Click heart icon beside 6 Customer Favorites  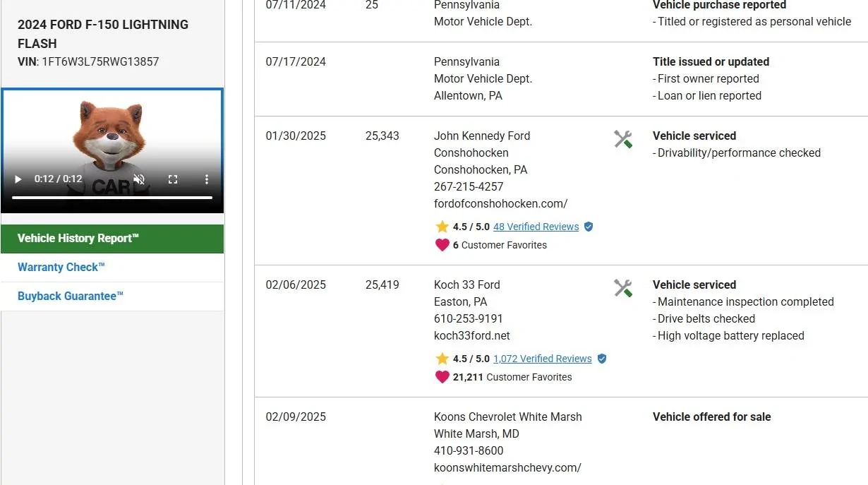pyautogui.click(x=442, y=245)
